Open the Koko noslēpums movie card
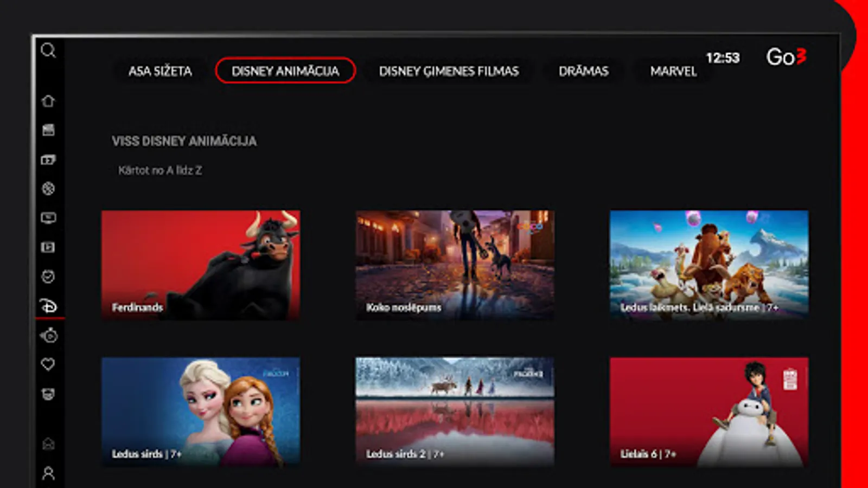 pyautogui.click(x=455, y=265)
